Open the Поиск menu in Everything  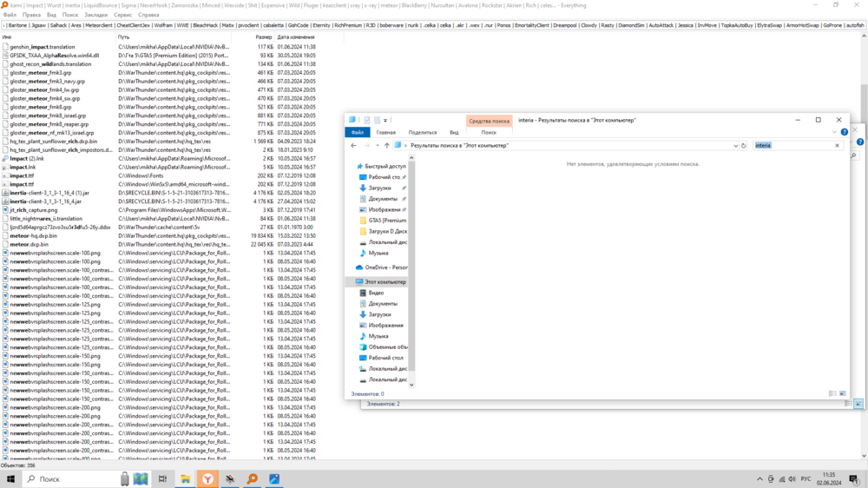(70, 15)
